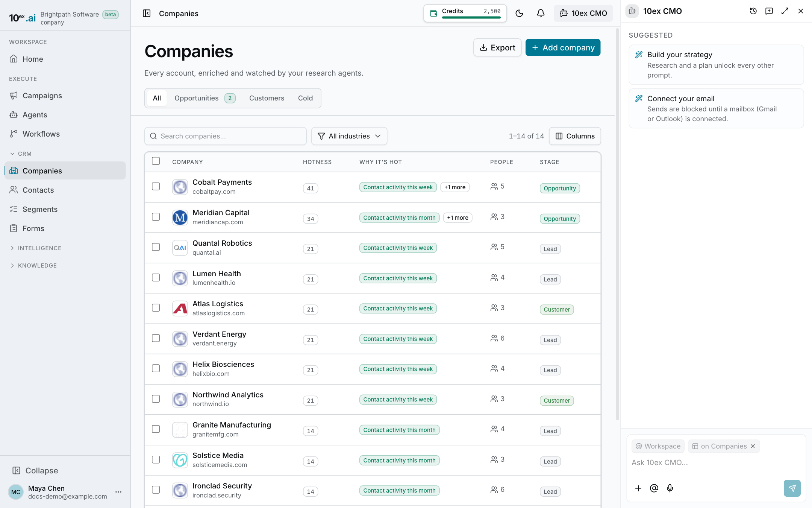Open Solstice Media logo icon
This screenshot has width=812, height=508.
click(180, 460)
